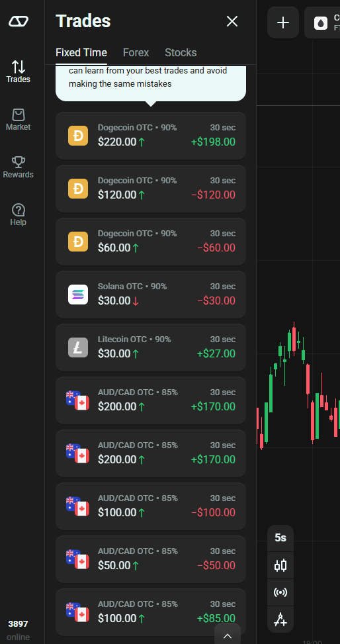Select the Fixed Time tab
This screenshot has height=644, width=340.
[x=81, y=52]
